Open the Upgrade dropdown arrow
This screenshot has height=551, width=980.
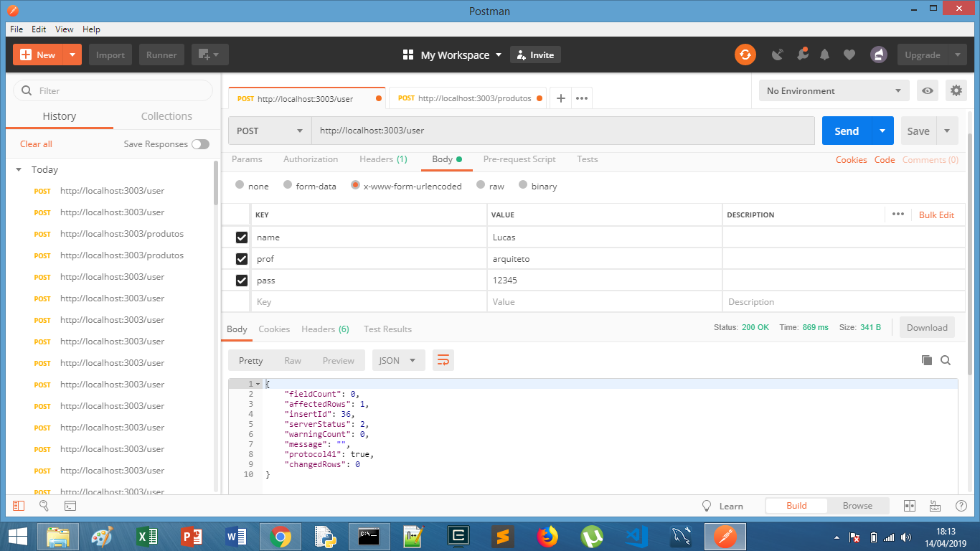957,55
